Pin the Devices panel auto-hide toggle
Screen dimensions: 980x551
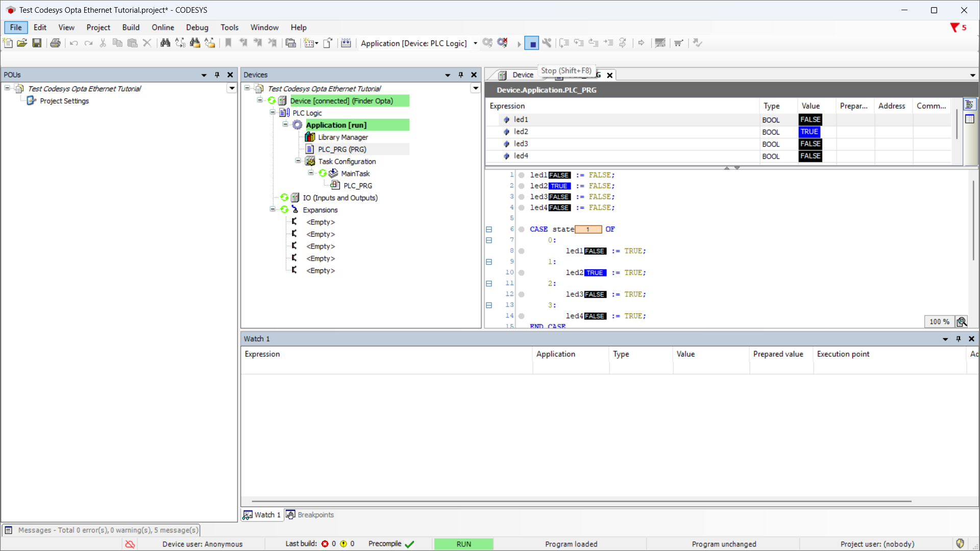tap(460, 75)
